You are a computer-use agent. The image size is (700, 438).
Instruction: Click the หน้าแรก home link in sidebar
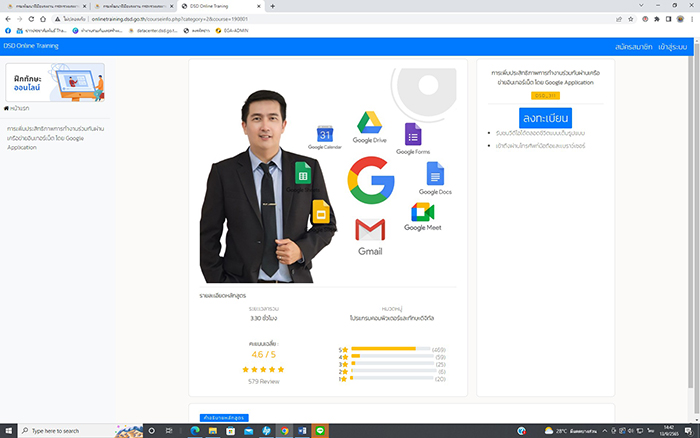click(17, 108)
